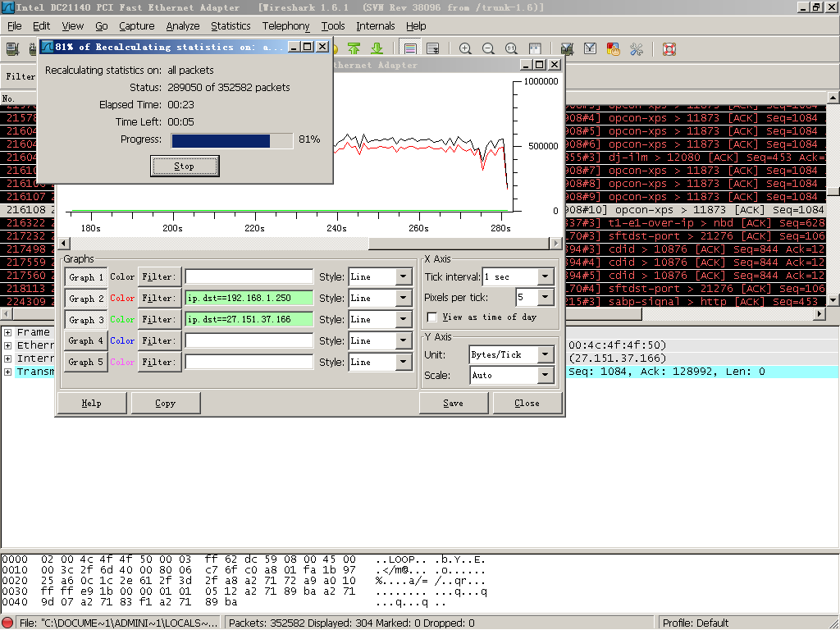Screen dimensions: 840x630
Task: Open the coloring rules toolbar icon
Action: point(613,48)
